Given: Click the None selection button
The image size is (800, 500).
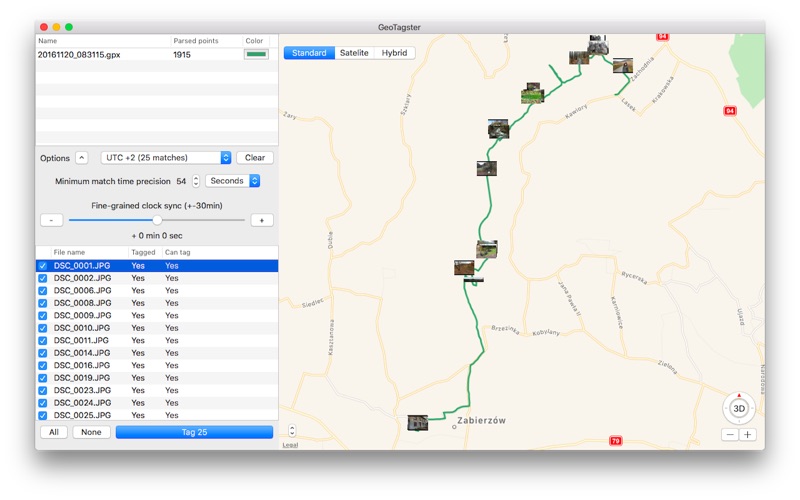Looking at the screenshot, I should 91,432.
